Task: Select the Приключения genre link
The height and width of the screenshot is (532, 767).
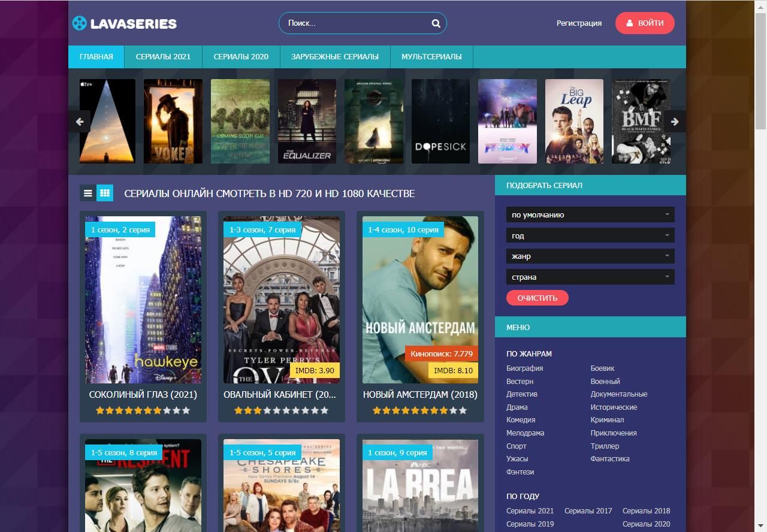Action: (x=614, y=433)
